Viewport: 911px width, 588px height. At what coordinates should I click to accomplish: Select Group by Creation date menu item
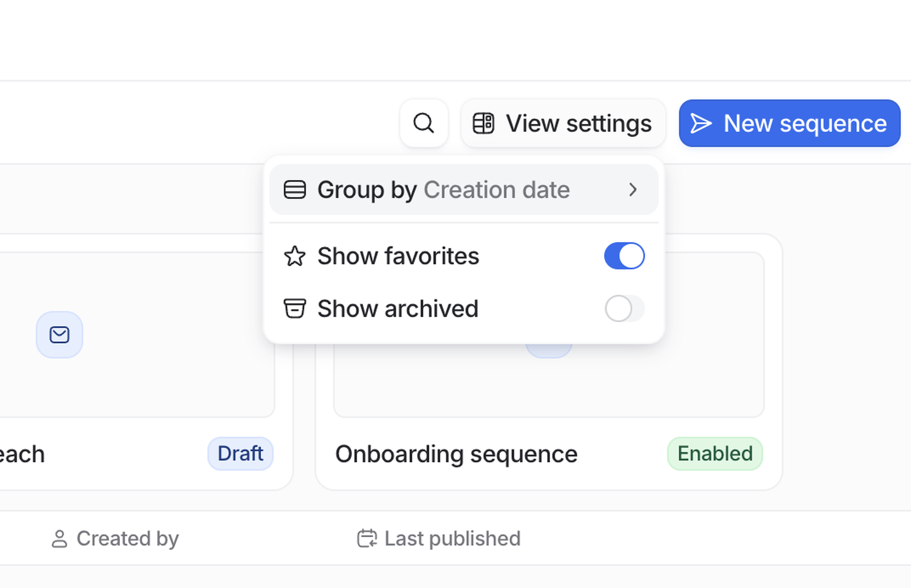(443, 190)
